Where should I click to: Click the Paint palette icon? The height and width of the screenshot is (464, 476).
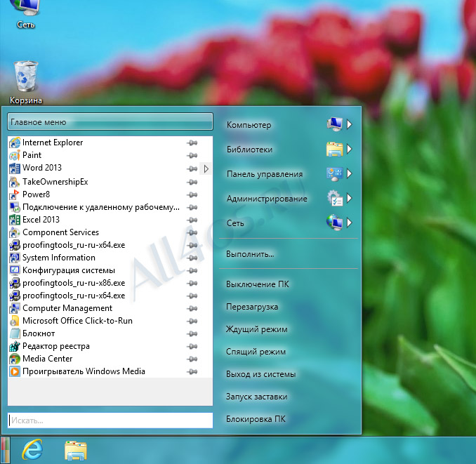(15, 155)
